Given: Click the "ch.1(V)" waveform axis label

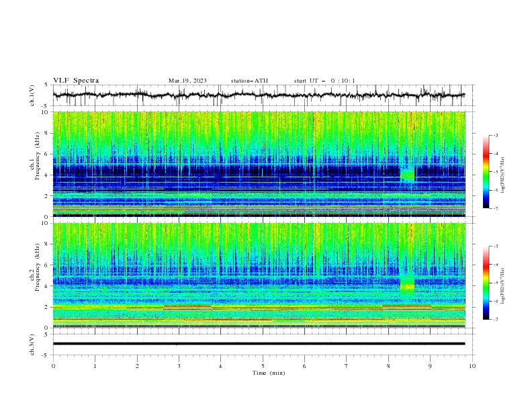Looking at the screenshot, I should click(32, 95).
